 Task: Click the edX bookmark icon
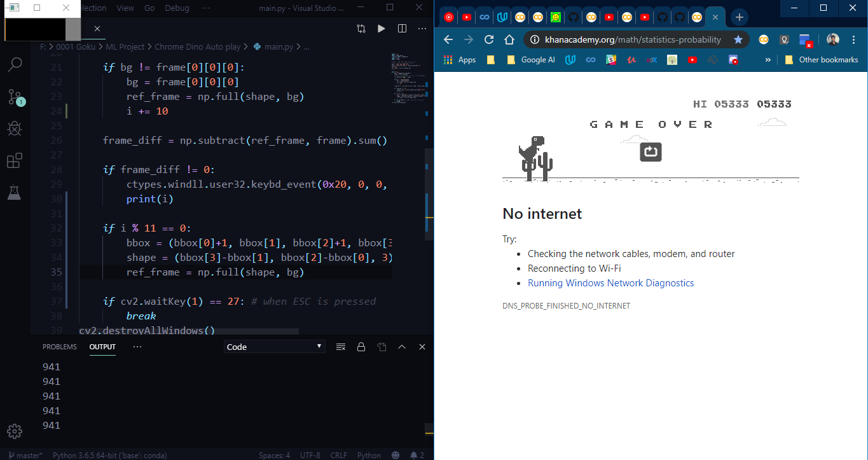(652, 60)
